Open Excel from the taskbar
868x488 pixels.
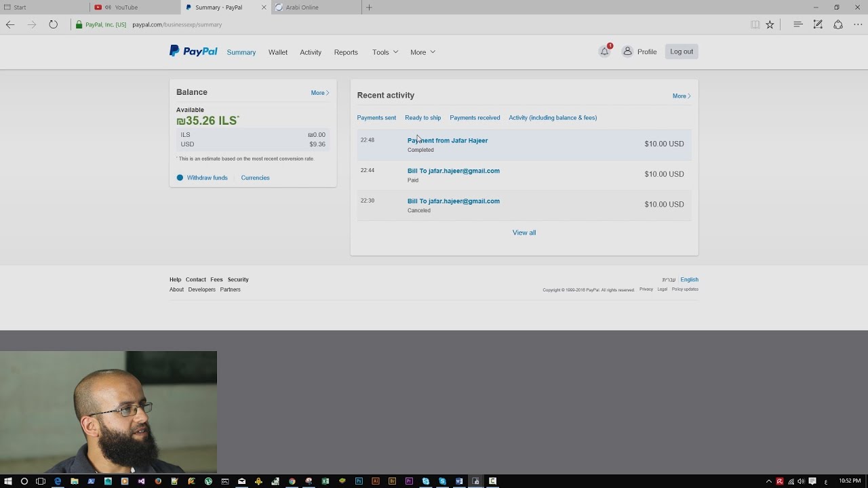[x=325, y=481]
